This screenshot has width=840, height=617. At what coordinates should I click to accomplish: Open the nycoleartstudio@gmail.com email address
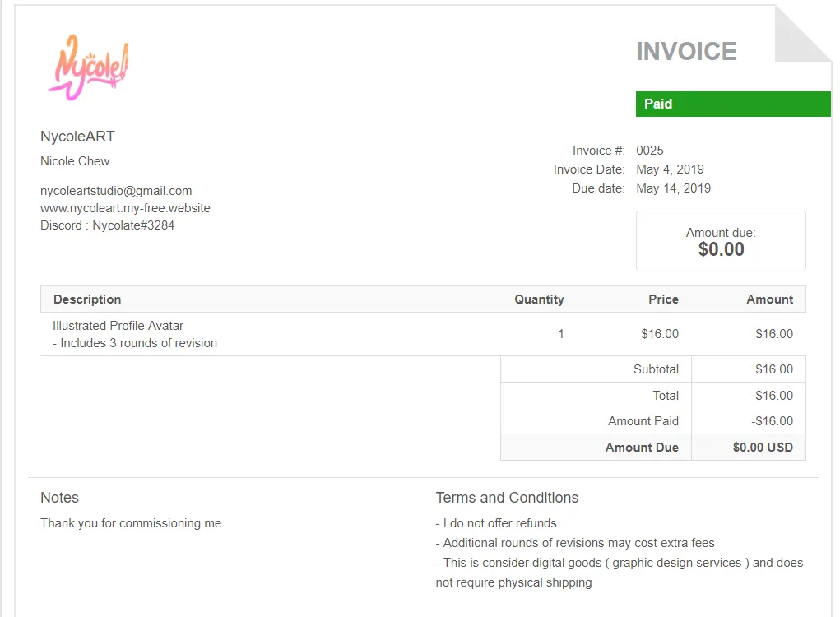pyautogui.click(x=116, y=191)
